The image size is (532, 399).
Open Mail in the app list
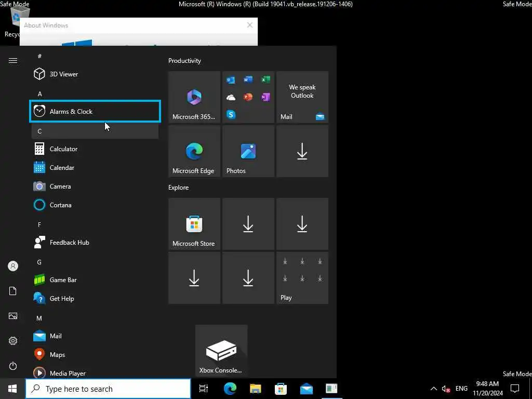coord(95,336)
